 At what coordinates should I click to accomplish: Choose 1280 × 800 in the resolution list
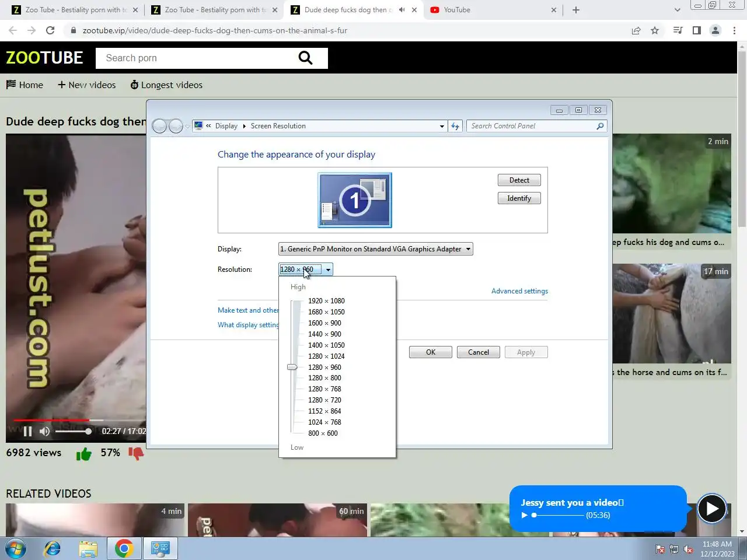point(324,378)
